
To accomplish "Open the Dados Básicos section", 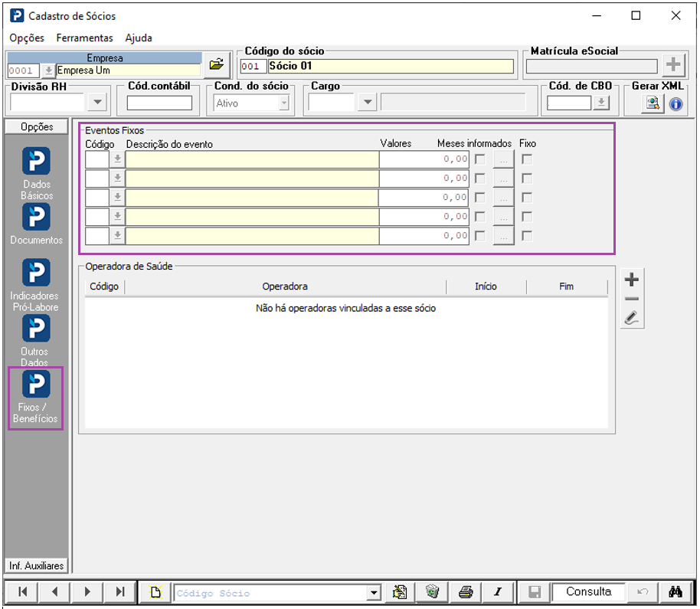I will [x=36, y=162].
